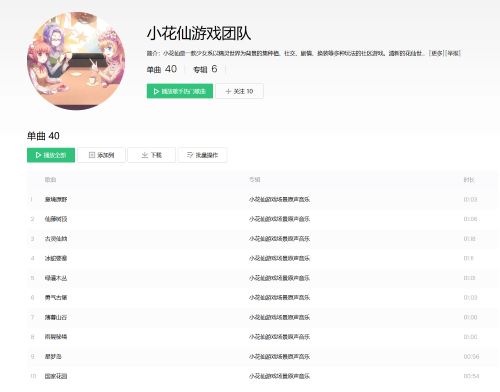The width and height of the screenshot is (500, 392).
Task: Open the 专辑 6 albums count
Action: [x=205, y=69]
